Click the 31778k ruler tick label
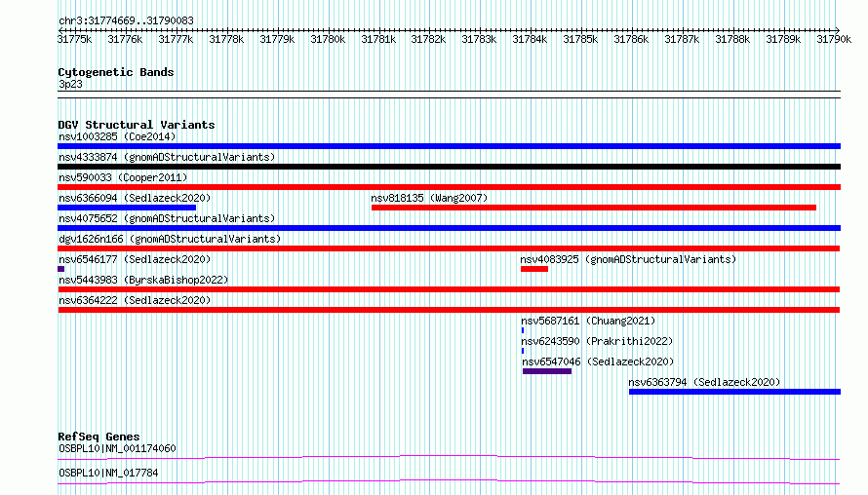Image resolution: width=868 pixels, height=495 pixels. [x=226, y=39]
